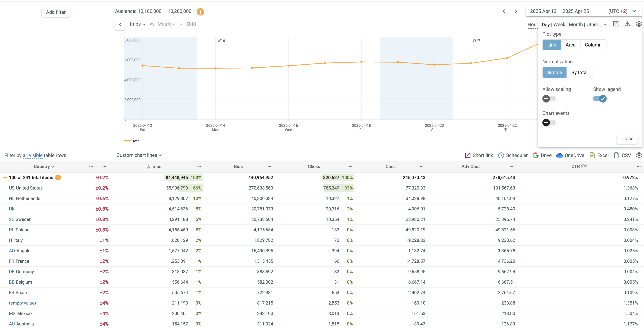The width and height of the screenshot is (644, 329).
Task: Go to previous date range arrow
Action: (x=504, y=11)
